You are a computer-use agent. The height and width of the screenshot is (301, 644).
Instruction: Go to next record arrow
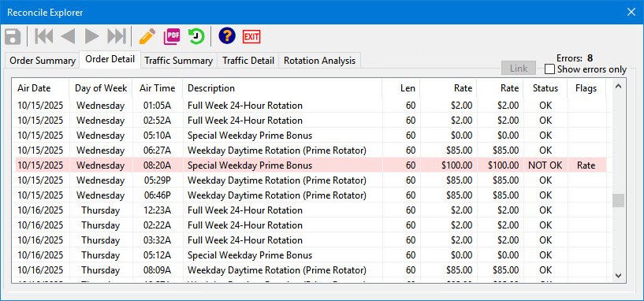coord(92,36)
